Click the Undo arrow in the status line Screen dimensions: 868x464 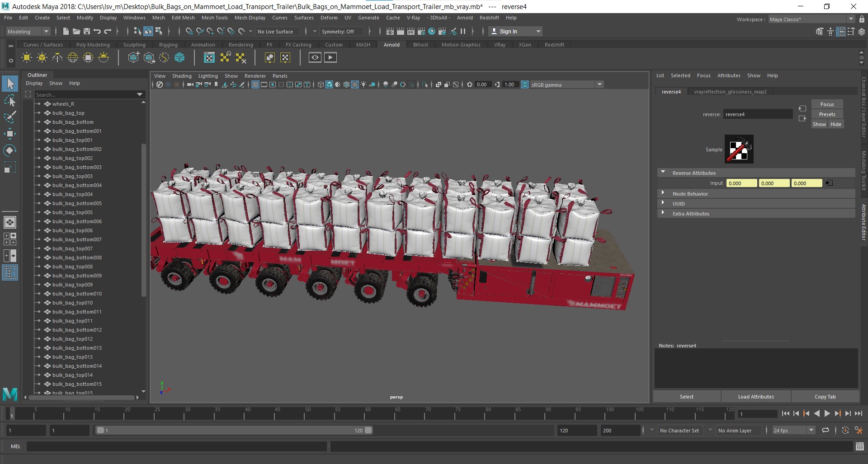pyautogui.click(x=97, y=31)
